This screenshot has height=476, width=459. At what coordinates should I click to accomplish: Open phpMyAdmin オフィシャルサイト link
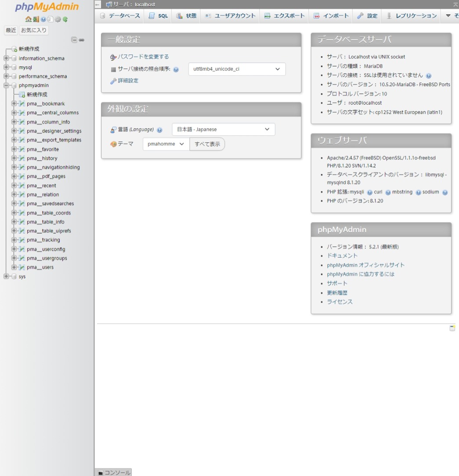point(365,265)
